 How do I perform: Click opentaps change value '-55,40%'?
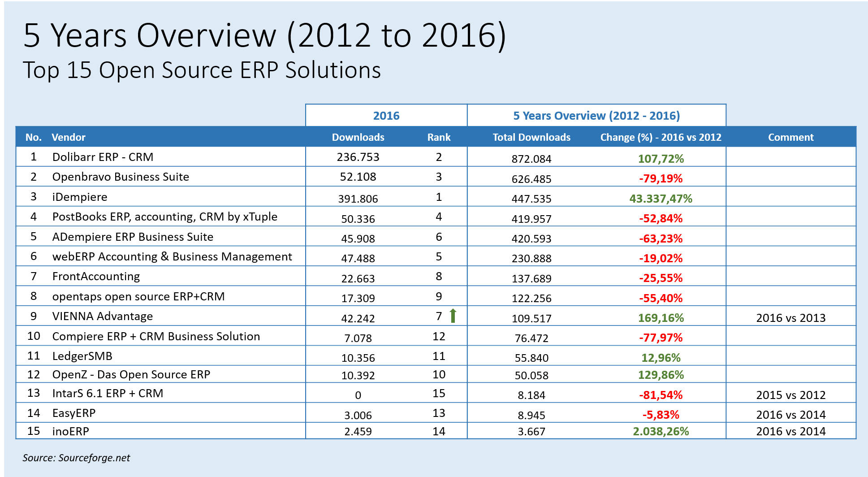coord(661,298)
